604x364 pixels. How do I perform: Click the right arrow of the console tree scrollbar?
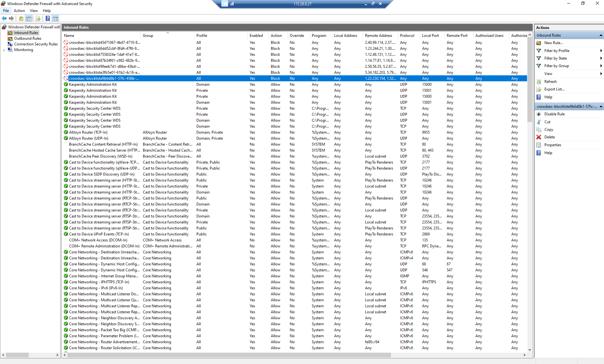tap(57, 355)
